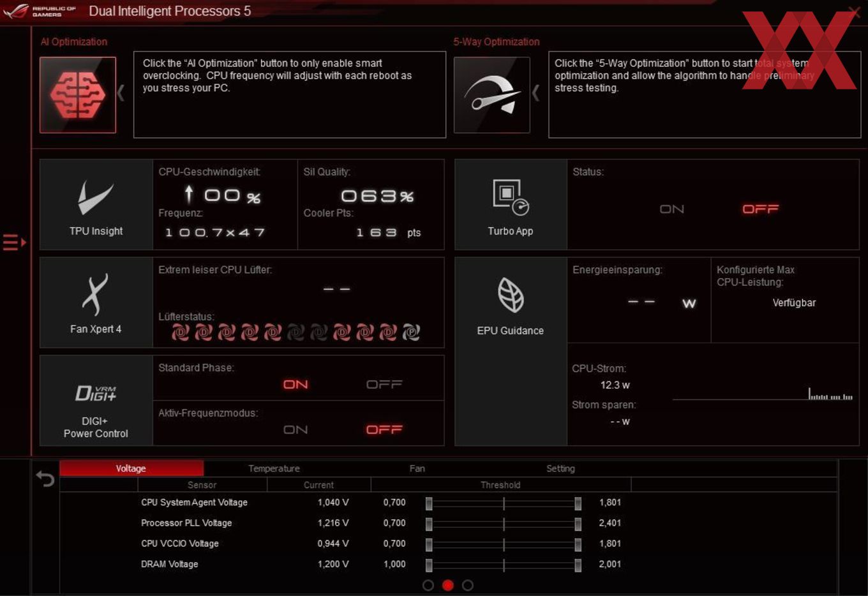
Task: Grab lower threshold handle for DRAM Voltage
Action: 429,565
